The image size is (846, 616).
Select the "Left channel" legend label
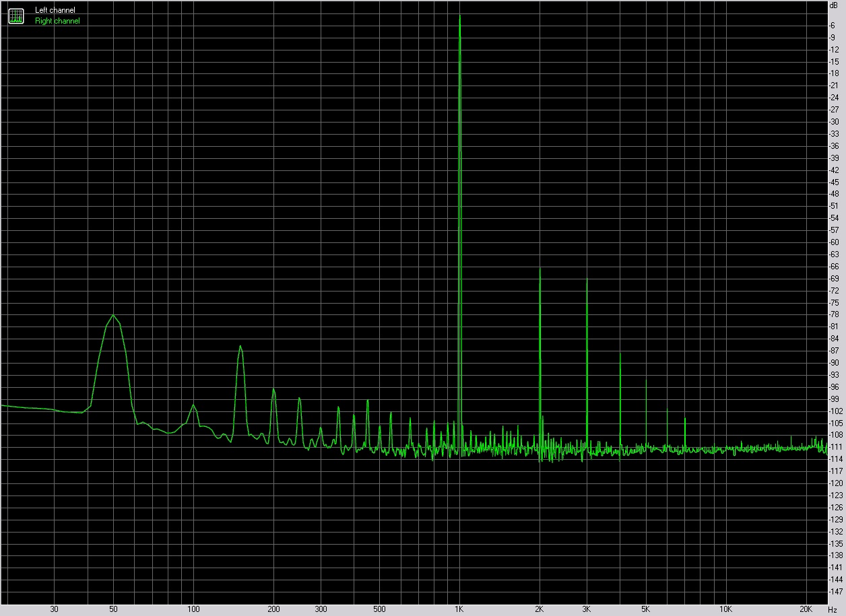coord(55,11)
